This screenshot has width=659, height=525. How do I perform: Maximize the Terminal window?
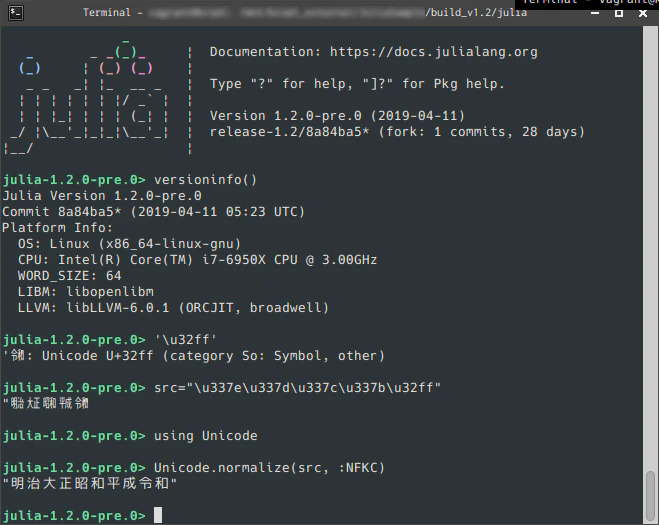[619, 13]
